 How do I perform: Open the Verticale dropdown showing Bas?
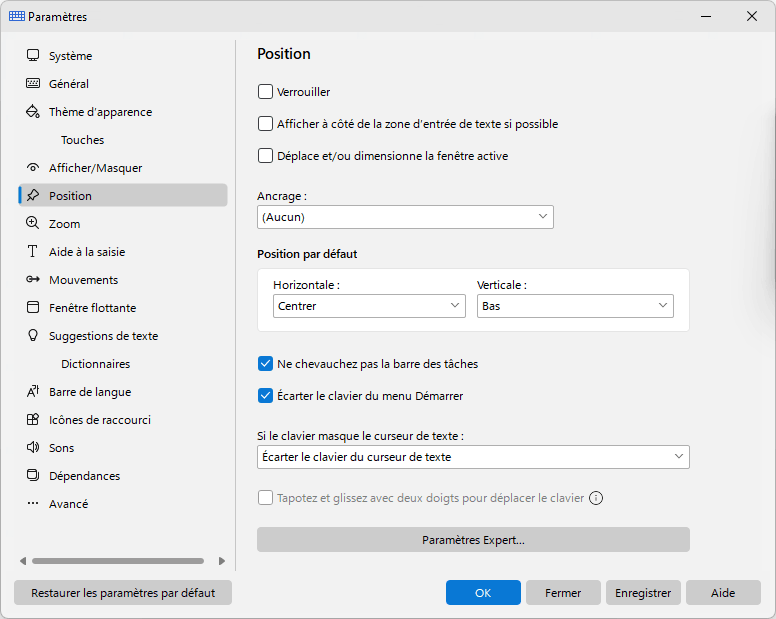point(575,306)
